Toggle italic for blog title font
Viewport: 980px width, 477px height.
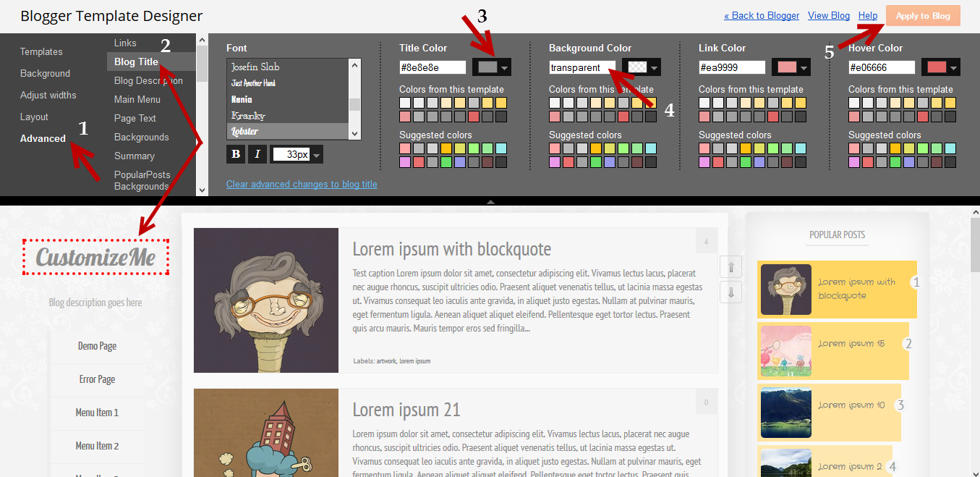coord(257,154)
